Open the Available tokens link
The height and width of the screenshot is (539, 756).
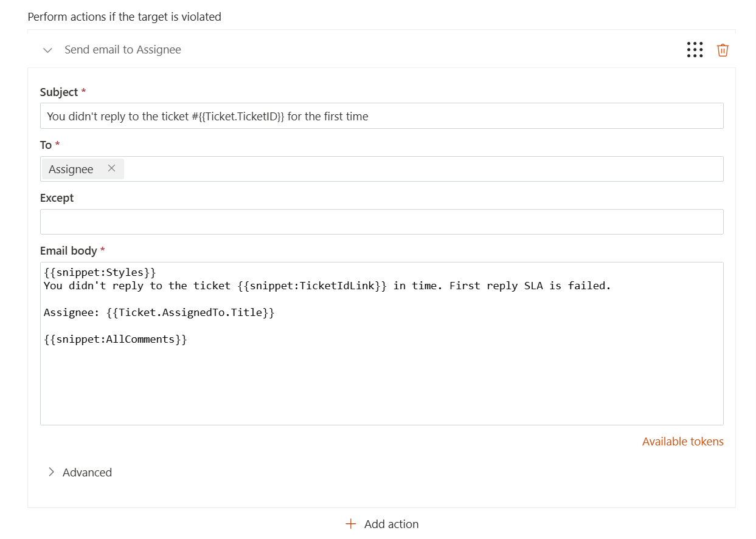(682, 442)
